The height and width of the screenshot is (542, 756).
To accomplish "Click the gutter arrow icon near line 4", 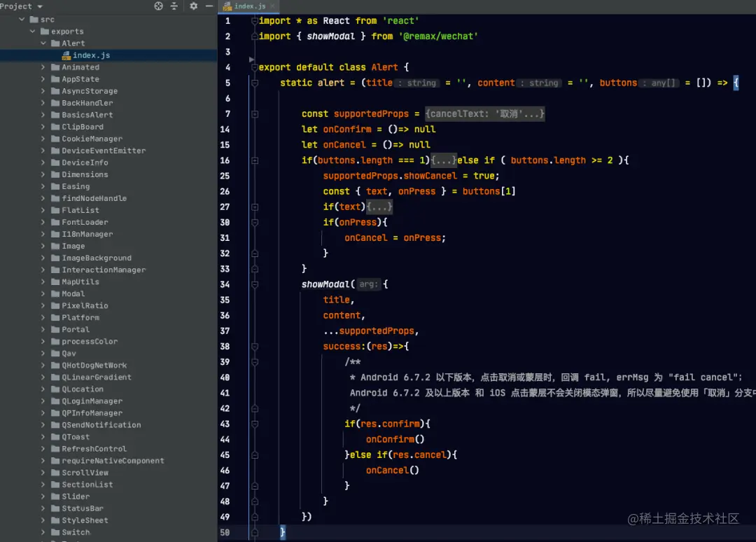I will click(x=251, y=60).
